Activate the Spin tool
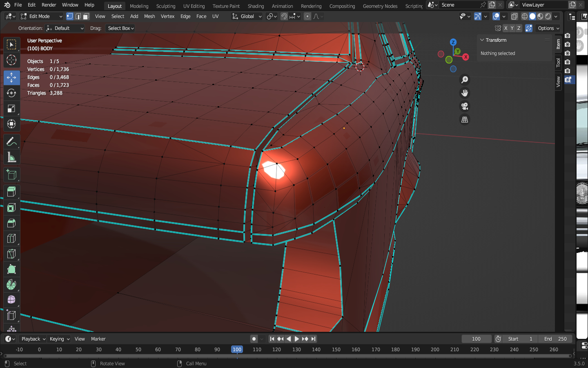The width and height of the screenshot is (588, 368). click(11, 285)
